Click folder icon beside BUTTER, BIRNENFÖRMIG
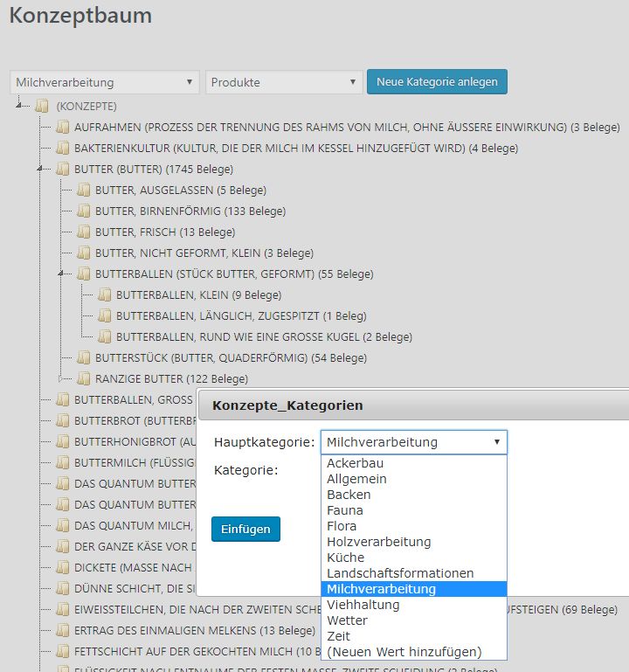This screenshot has height=672, width=629. pyautogui.click(x=84, y=211)
